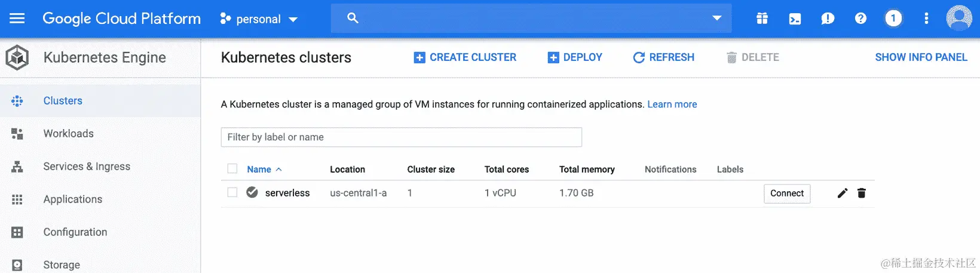Click the 1.70 GB memory cell
Viewport: 980px width, 273px height.
[x=576, y=193]
